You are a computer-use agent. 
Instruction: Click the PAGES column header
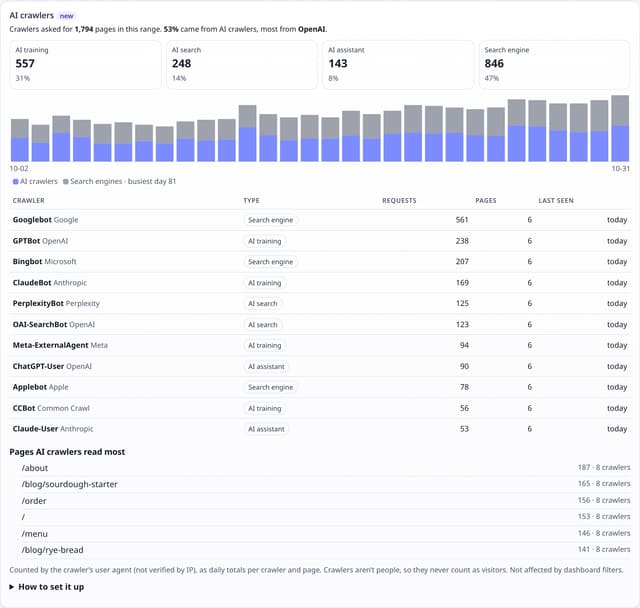coord(486,201)
